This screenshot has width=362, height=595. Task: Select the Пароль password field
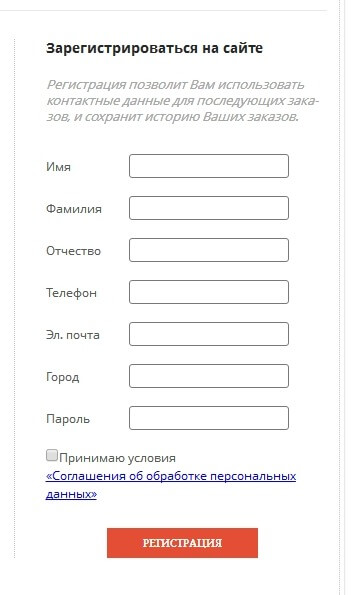[209, 418]
